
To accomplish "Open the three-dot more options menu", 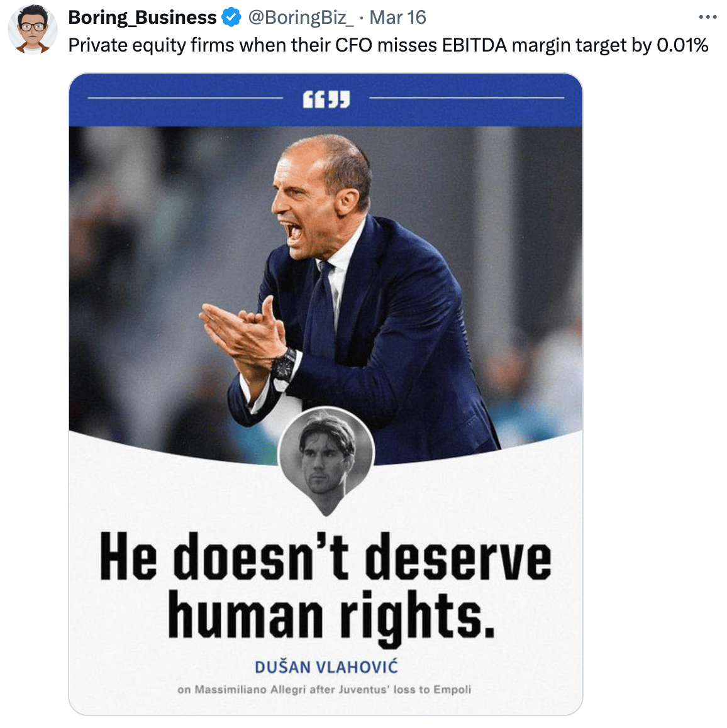I will tap(708, 17).
